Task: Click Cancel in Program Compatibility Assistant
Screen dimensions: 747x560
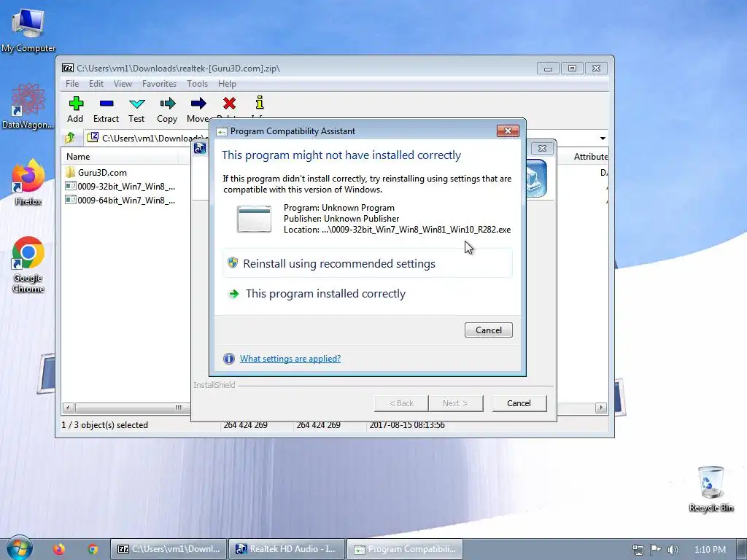Action: coord(488,330)
